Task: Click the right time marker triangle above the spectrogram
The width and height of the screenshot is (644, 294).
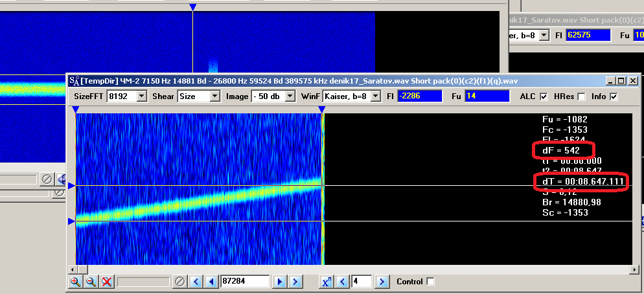Action: click(x=322, y=109)
